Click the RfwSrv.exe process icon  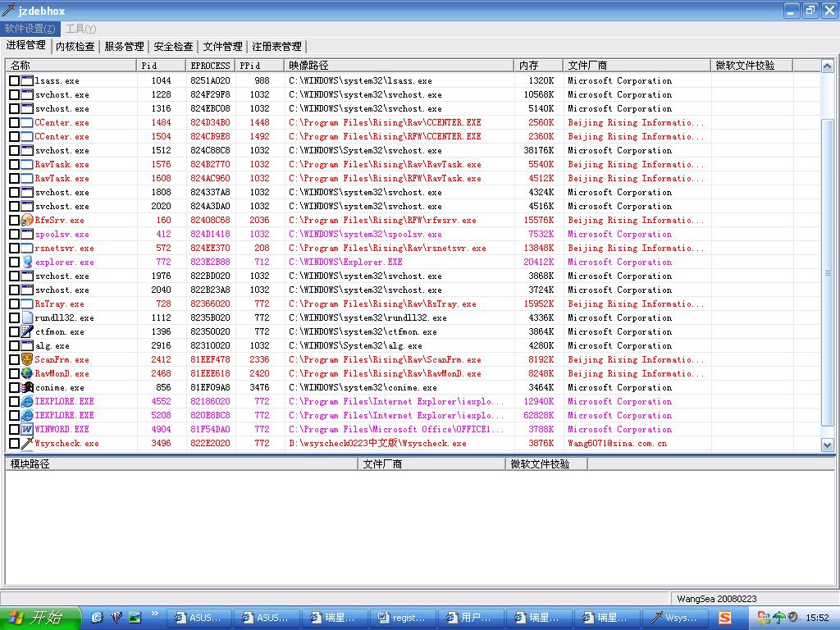click(27, 221)
